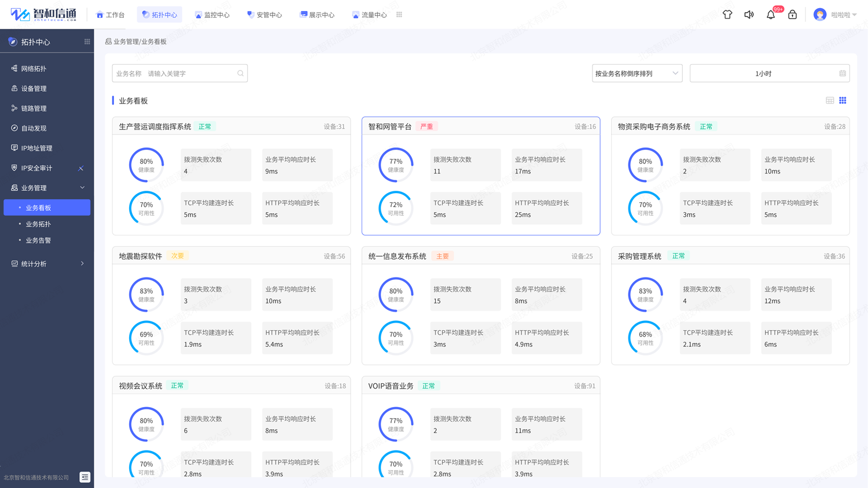Viewport: 868px width, 488px height.
Task: Click the 主要 status tag
Action: click(443, 256)
